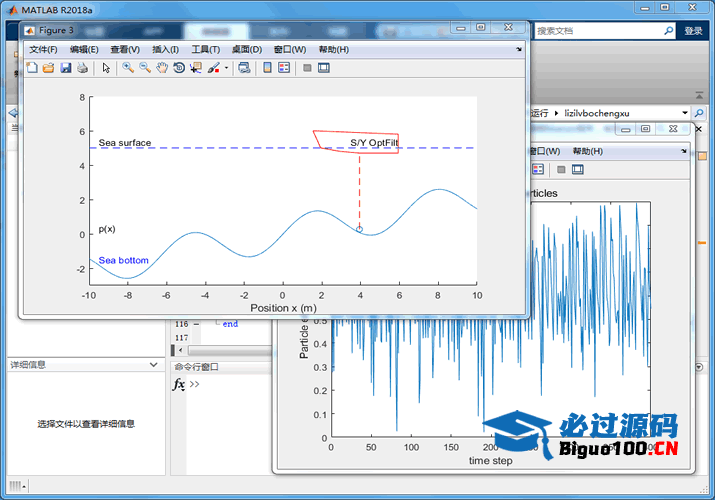Activate the Pan hand tool
The width and height of the screenshot is (715, 500).
(161, 68)
